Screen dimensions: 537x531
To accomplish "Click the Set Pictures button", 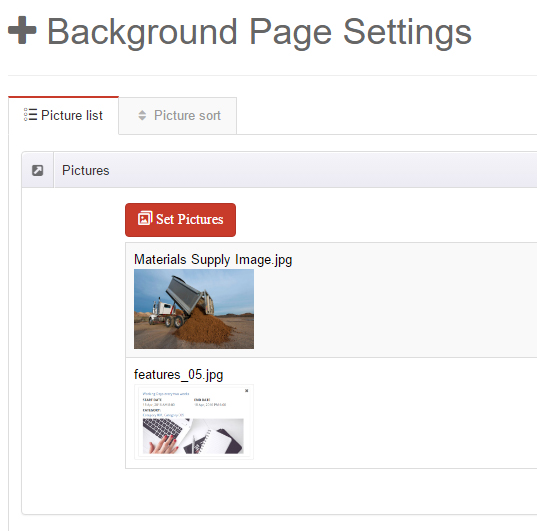I will (x=180, y=220).
